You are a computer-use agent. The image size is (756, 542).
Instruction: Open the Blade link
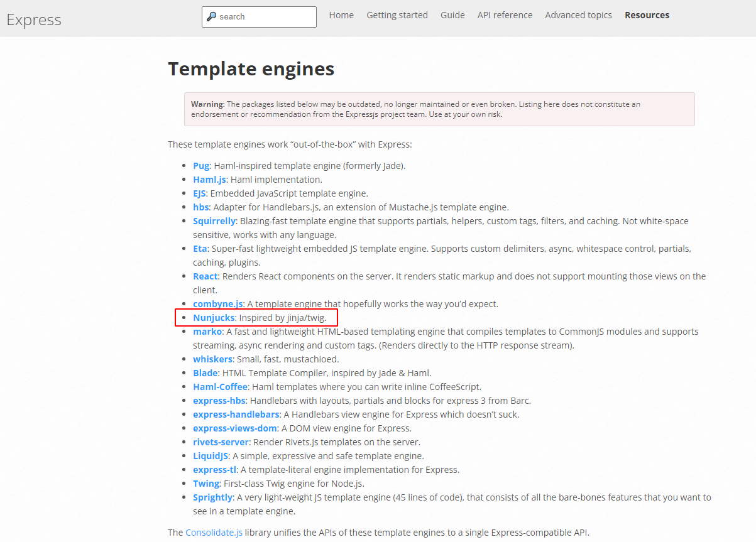click(205, 373)
